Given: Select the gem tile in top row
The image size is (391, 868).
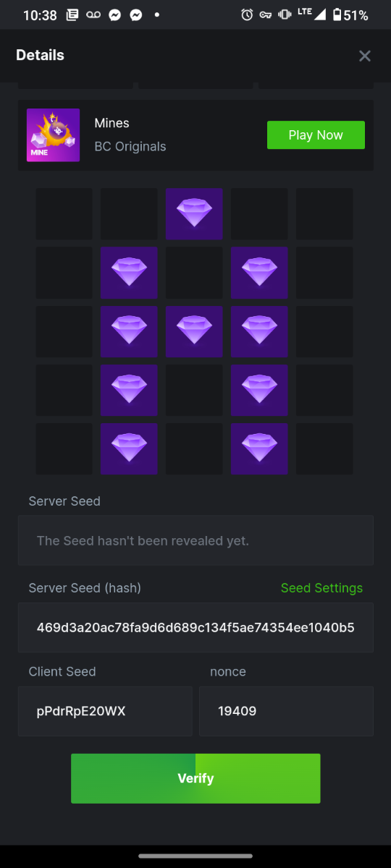Looking at the screenshot, I should (194, 214).
